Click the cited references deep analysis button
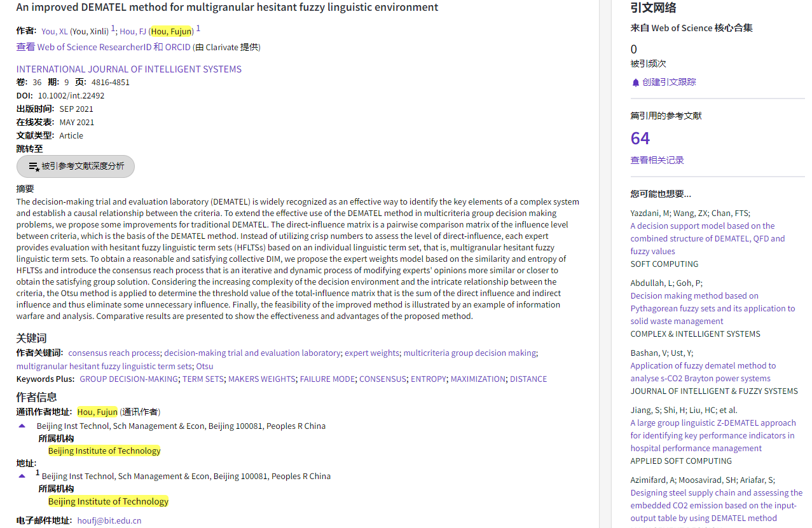Viewport: 812px width, 528px height. [x=76, y=166]
